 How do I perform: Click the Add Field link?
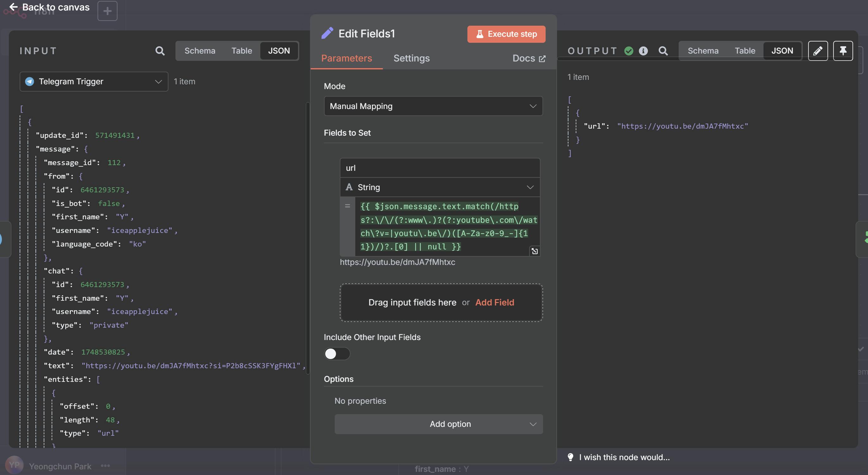[494, 302]
